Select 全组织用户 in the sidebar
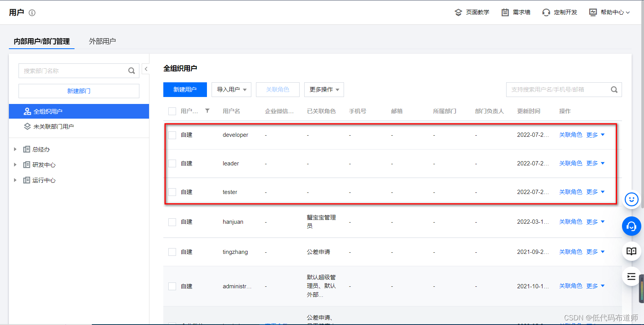 79,111
